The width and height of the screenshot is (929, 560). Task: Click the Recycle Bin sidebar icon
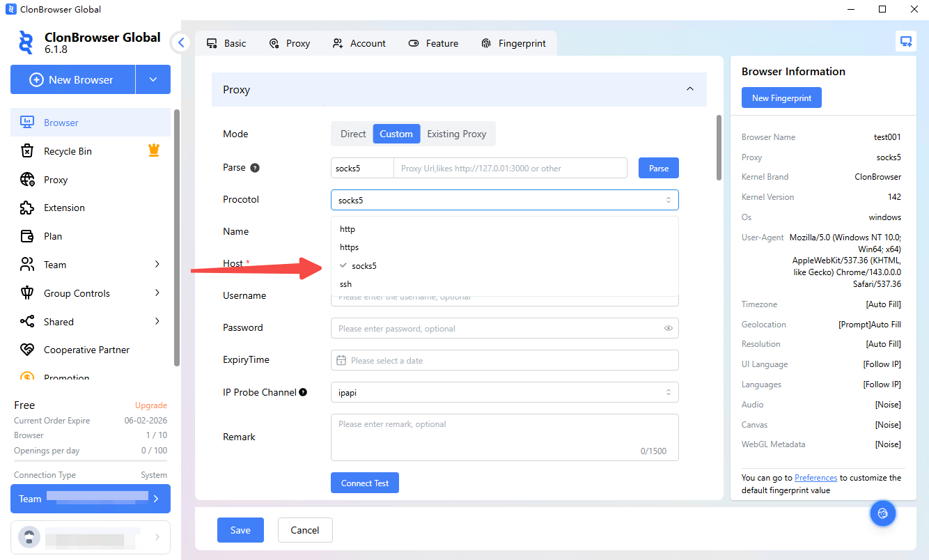pos(27,151)
